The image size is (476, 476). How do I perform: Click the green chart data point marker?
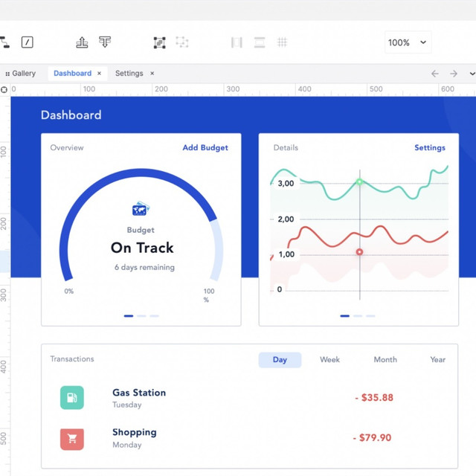click(359, 181)
